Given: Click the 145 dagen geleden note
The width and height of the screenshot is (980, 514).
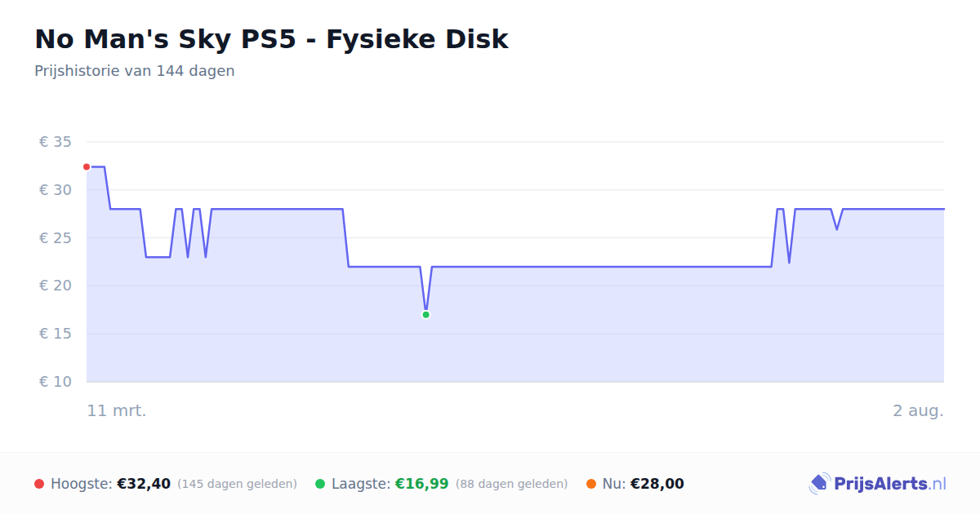Looking at the screenshot, I should pyautogui.click(x=237, y=484).
